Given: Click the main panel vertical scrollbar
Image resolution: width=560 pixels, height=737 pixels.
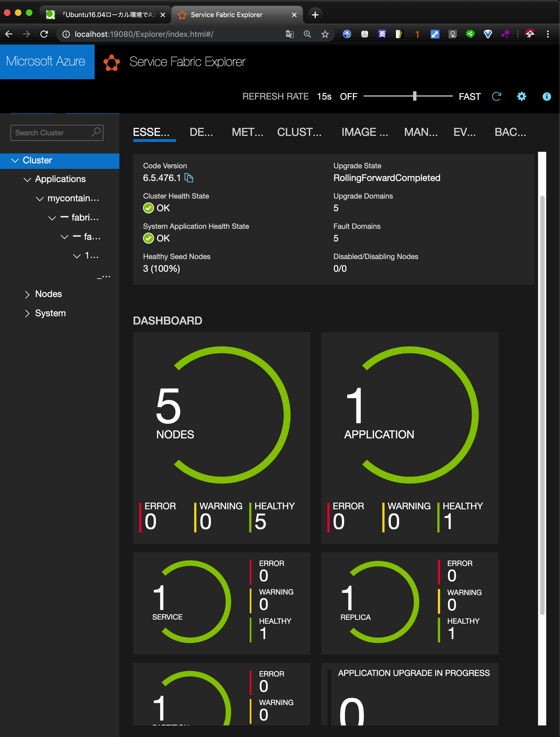Looking at the screenshot, I should (x=542, y=405).
